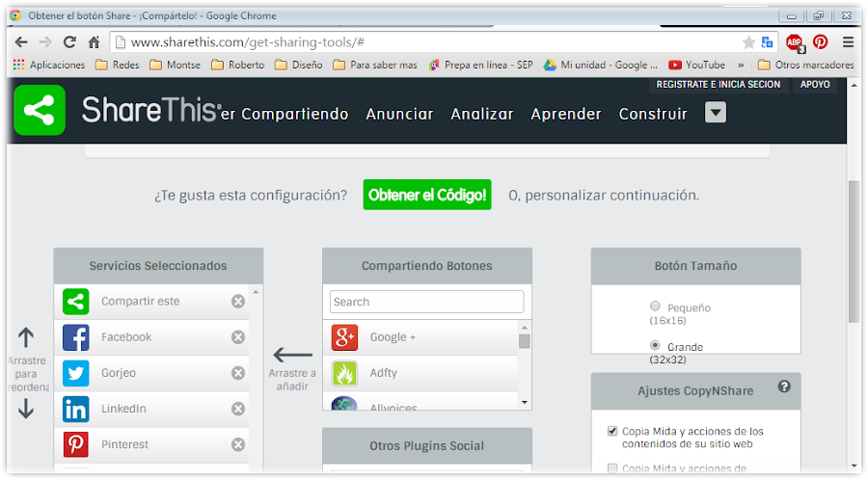Click the Servicios Seleccionados panel header
This screenshot has width=868, height=480.
pyautogui.click(x=158, y=266)
